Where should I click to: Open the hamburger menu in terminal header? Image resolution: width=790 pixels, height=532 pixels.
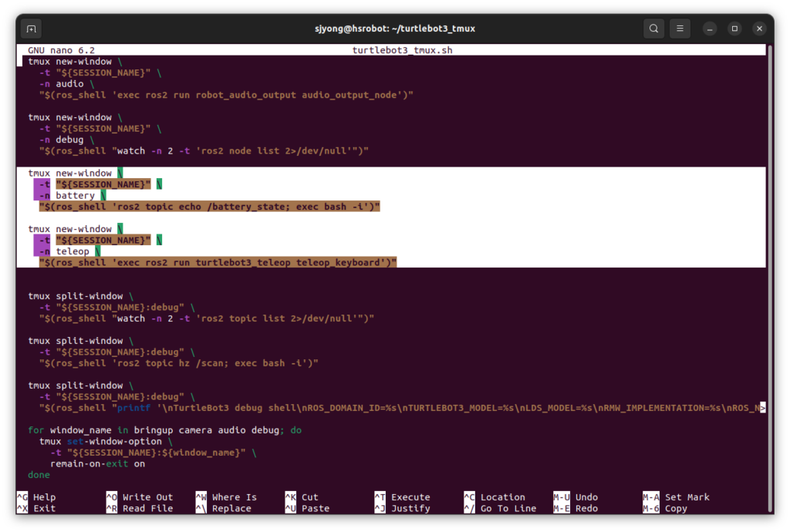680,29
